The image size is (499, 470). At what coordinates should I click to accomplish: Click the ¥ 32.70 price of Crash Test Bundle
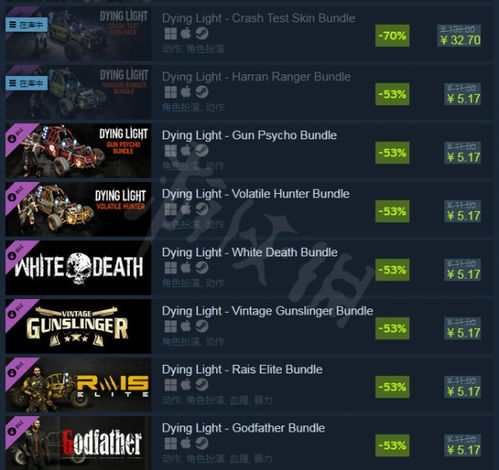460,40
